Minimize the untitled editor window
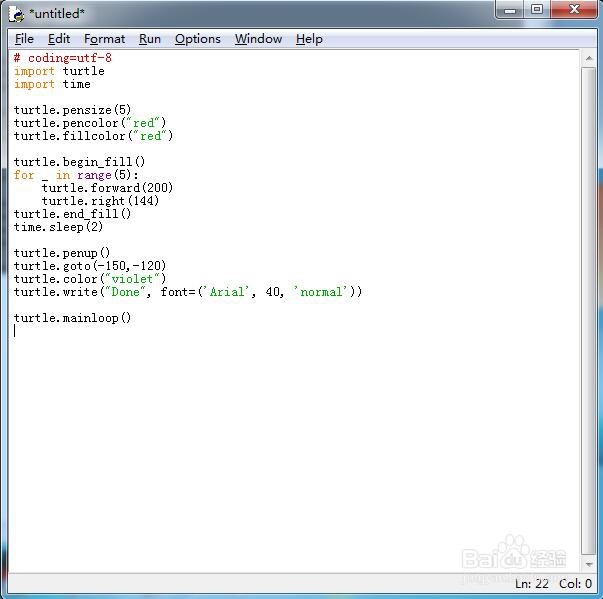The height and width of the screenshot is (599, 603). (510, 10)
